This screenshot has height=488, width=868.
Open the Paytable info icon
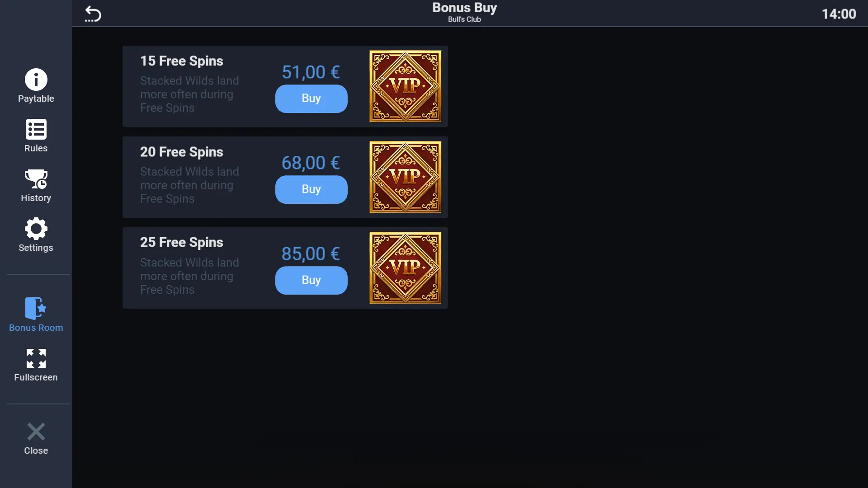(x=36, y=80)
